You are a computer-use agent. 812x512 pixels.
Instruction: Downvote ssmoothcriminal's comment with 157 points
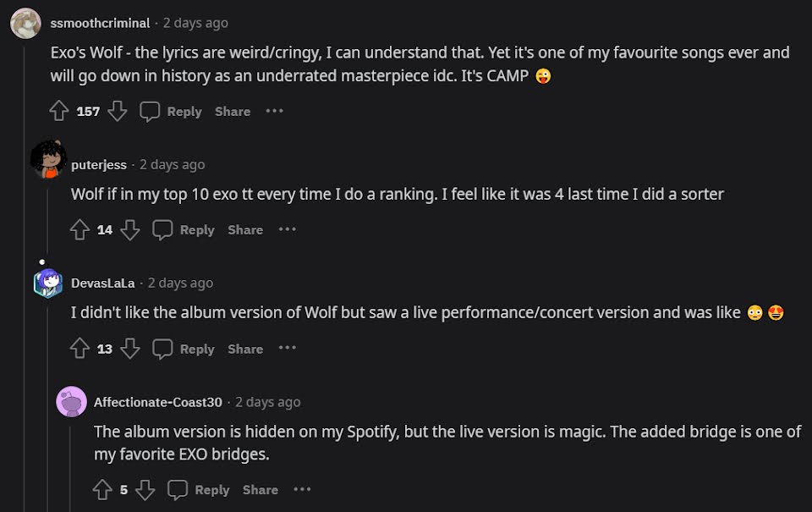click(x=118, y=111)
